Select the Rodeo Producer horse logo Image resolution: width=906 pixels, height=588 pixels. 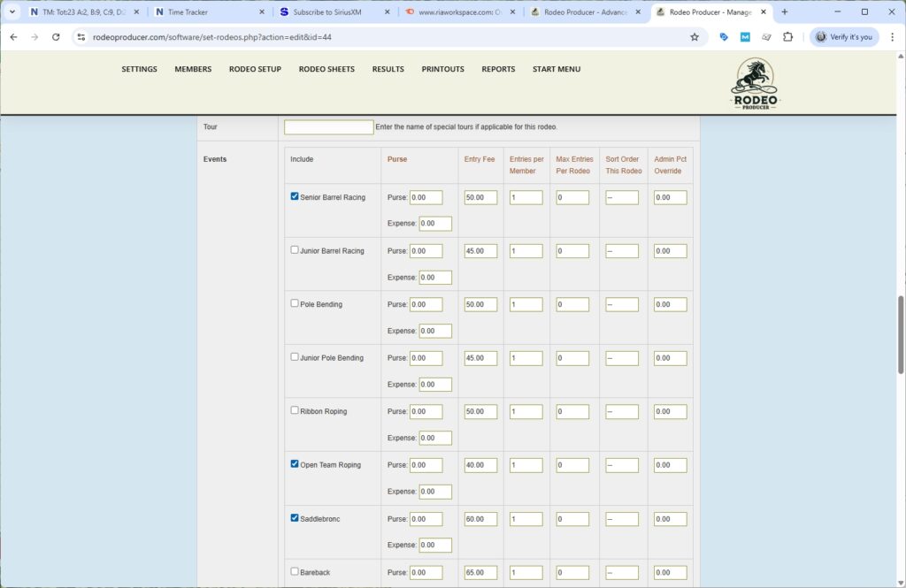[x=753, y=83]
